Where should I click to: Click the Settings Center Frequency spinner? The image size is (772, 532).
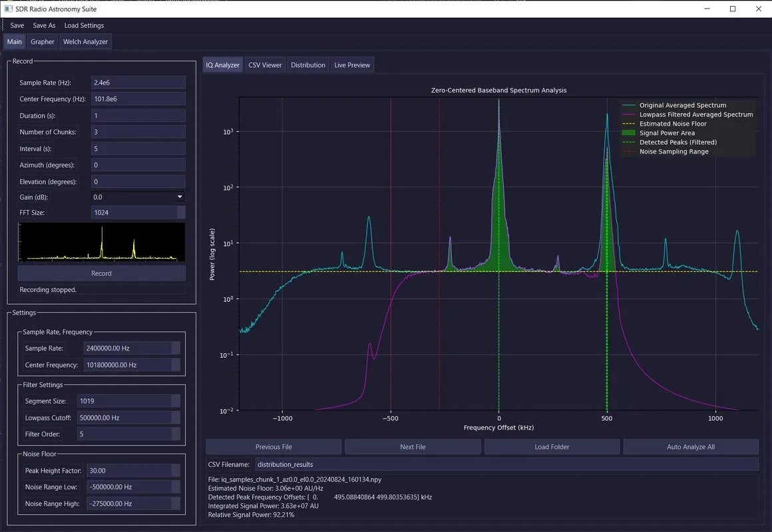pos(176,364)
